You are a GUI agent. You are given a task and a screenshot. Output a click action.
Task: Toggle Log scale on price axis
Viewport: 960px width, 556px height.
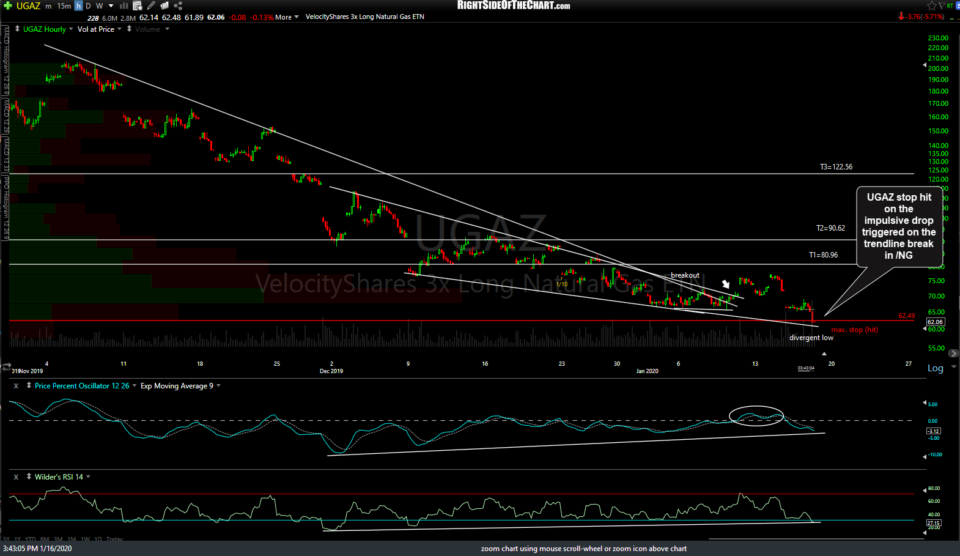(x=934, y=368)
